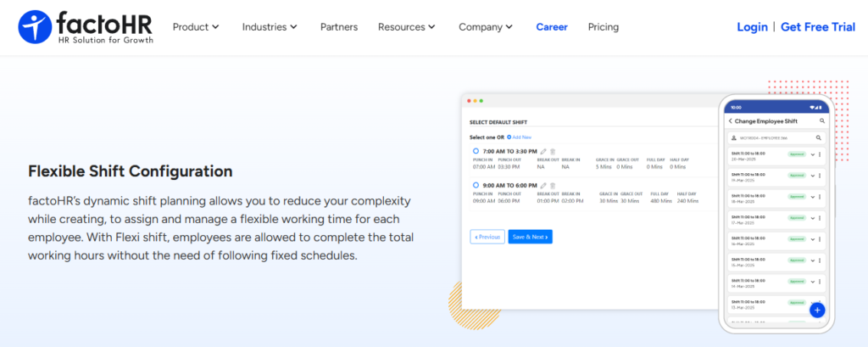Expand the 15-Mar-2025 shift entry
Viewport: 868px width, 347px height.
coord(812,260)
